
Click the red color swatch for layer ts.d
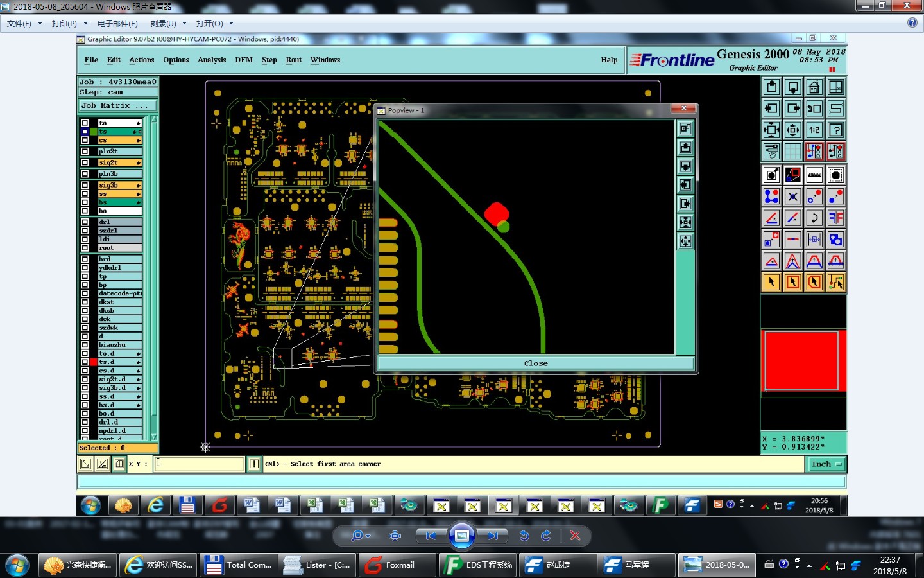[94, 362]
